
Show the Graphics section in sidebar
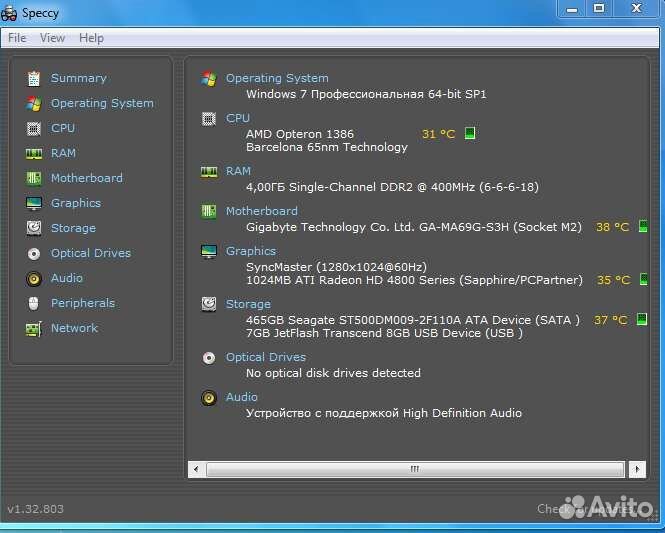click(76, 203)
